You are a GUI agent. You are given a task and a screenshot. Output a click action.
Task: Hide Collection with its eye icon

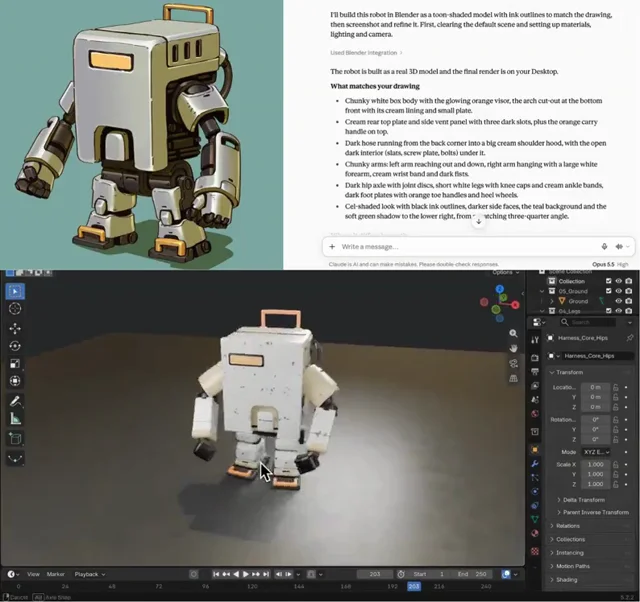[x=619, y=281]
